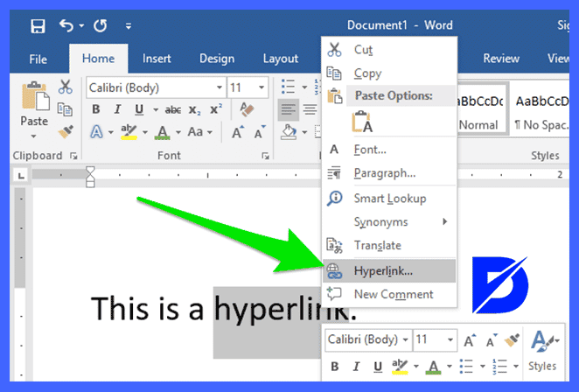Click Keep Text Only paste option icon
The image size is (579, 392).
coord(362,122)
